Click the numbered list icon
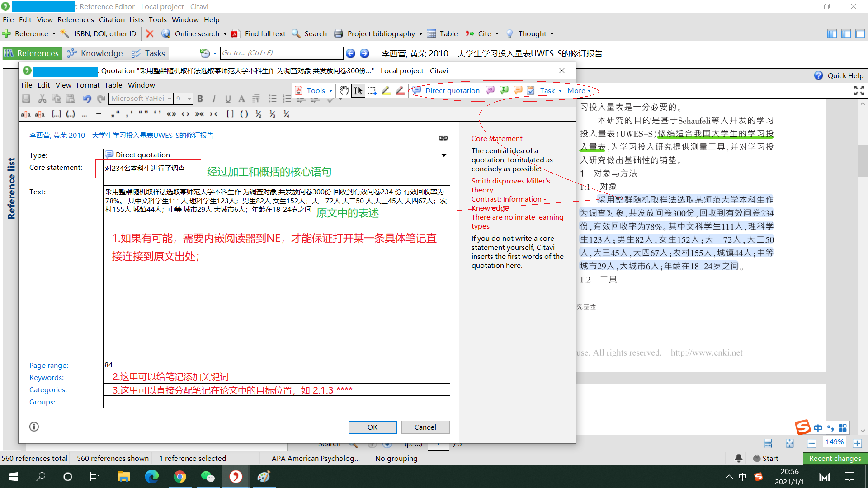This screenshot has width=868, height=488. (x=287, y=99)
